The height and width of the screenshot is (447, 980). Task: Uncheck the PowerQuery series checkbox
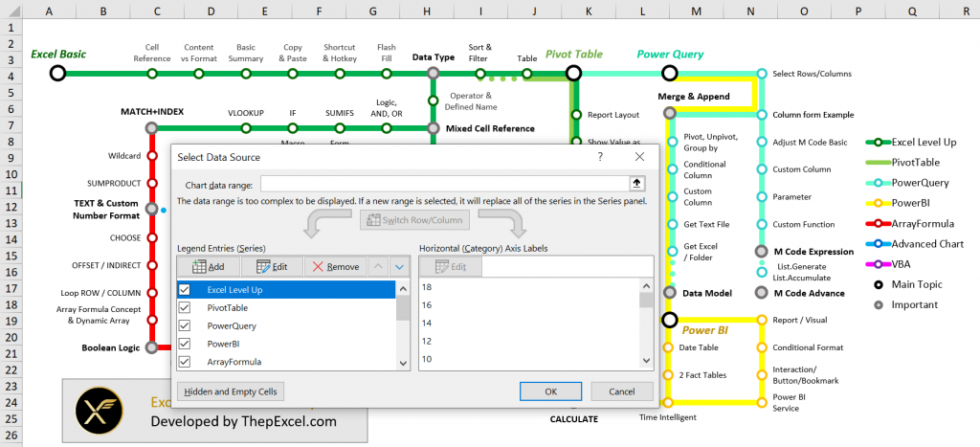pyautogui.click(x=185, y=325)
